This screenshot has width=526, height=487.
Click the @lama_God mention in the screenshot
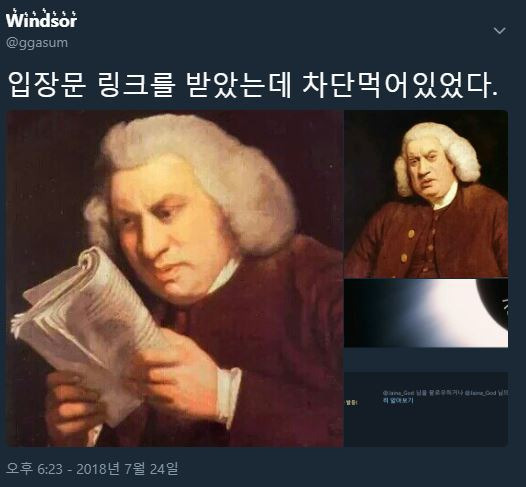399,393
